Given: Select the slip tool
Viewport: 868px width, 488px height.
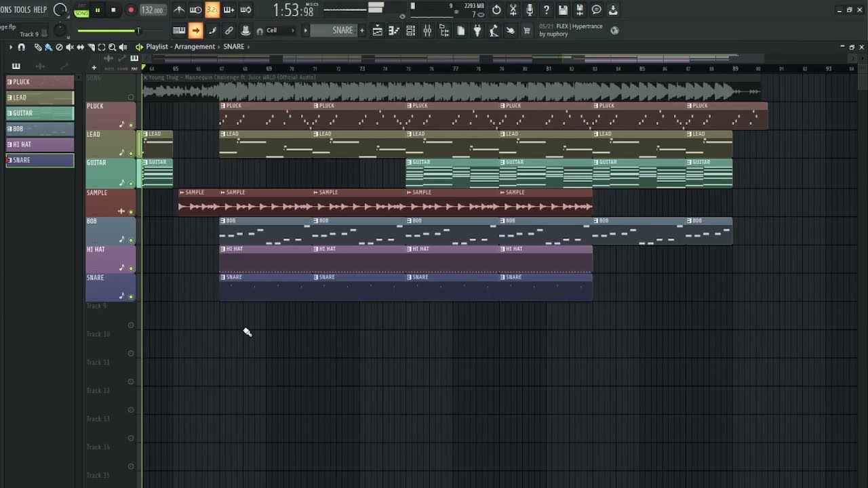Looking at the screenshot, I should [x=81, y=47].
